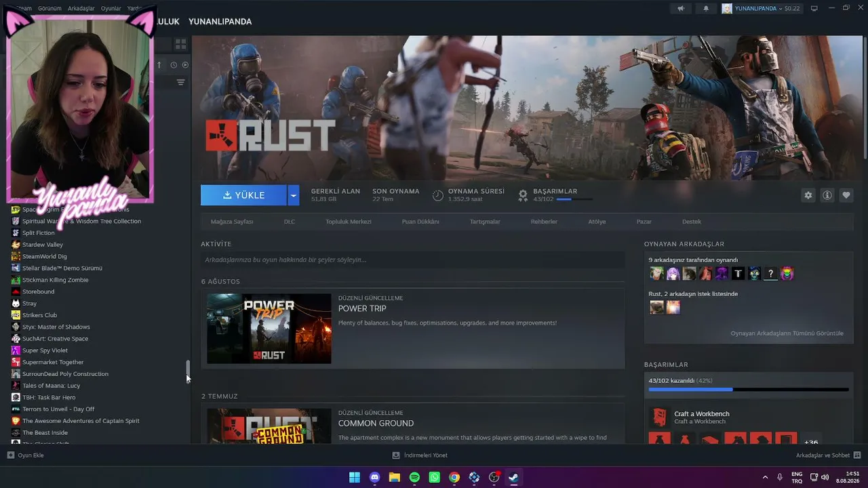
Task: Click the Steam taskbar icon
Action: [x=514, y=477]
